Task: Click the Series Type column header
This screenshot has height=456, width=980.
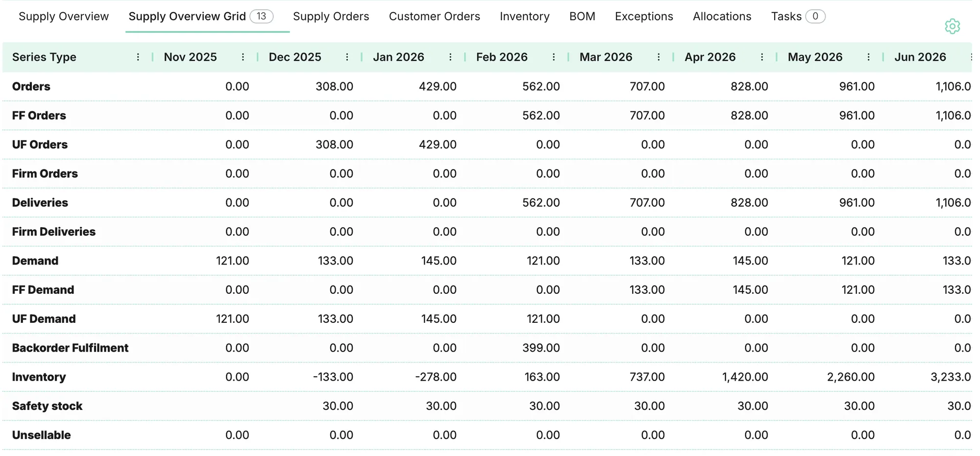Action: [44, 57]
